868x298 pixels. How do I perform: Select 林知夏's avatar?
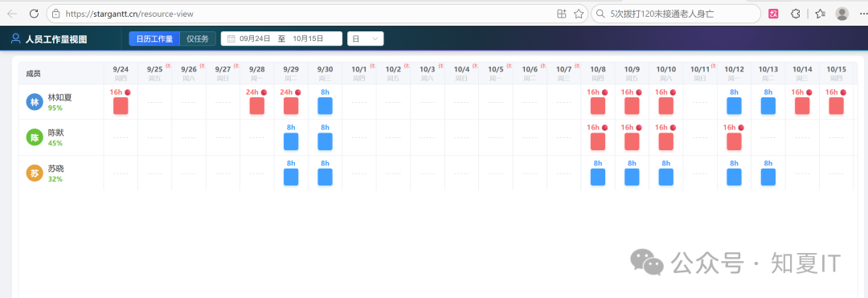(35, 102)
